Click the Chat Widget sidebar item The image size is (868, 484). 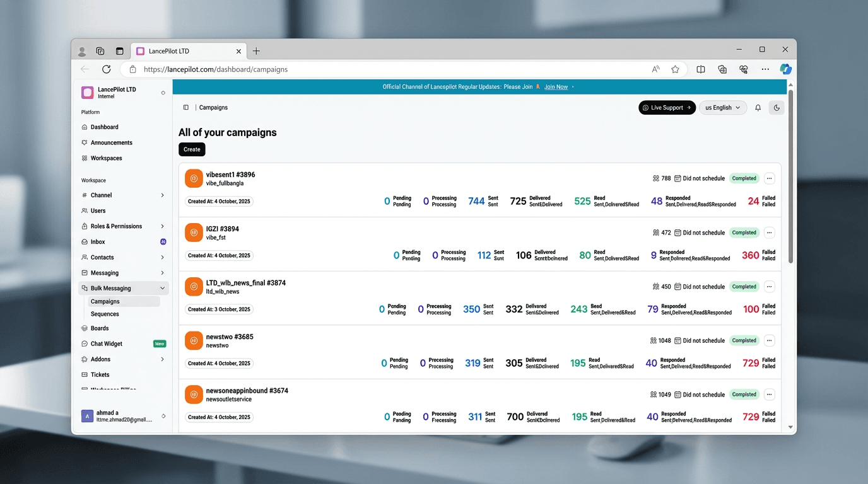[106, 344]
